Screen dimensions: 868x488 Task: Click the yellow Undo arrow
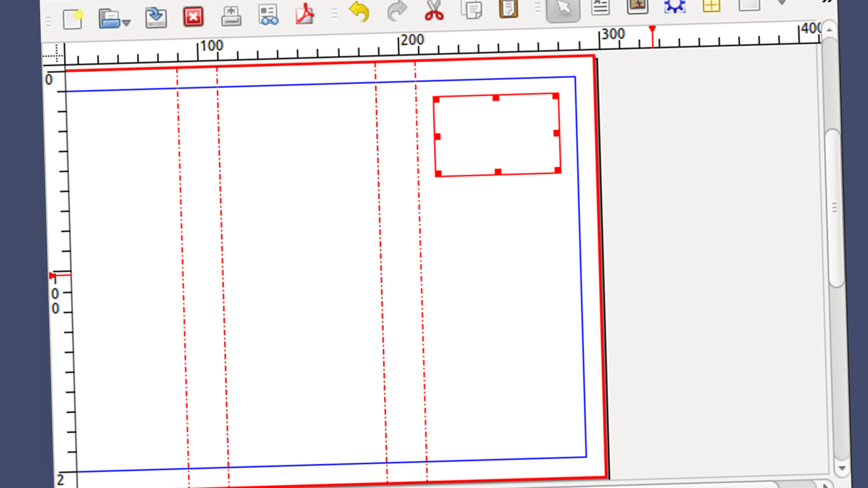tap(360, 12)
